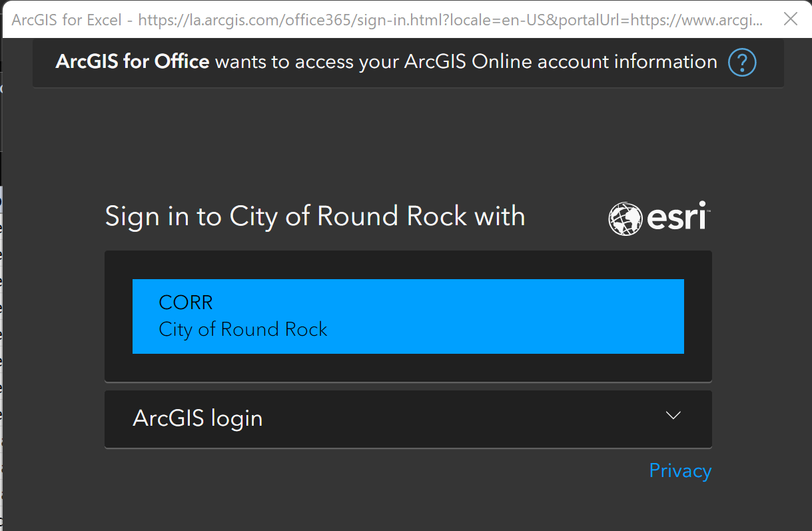Click the chevron arrow on ArcGIS login

coord(673,415)
